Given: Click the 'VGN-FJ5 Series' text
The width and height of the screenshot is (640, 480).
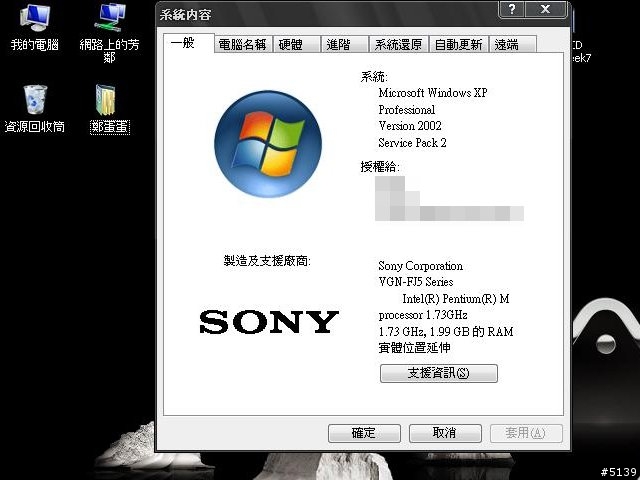Looking at the screenshot, I should 416,282.
